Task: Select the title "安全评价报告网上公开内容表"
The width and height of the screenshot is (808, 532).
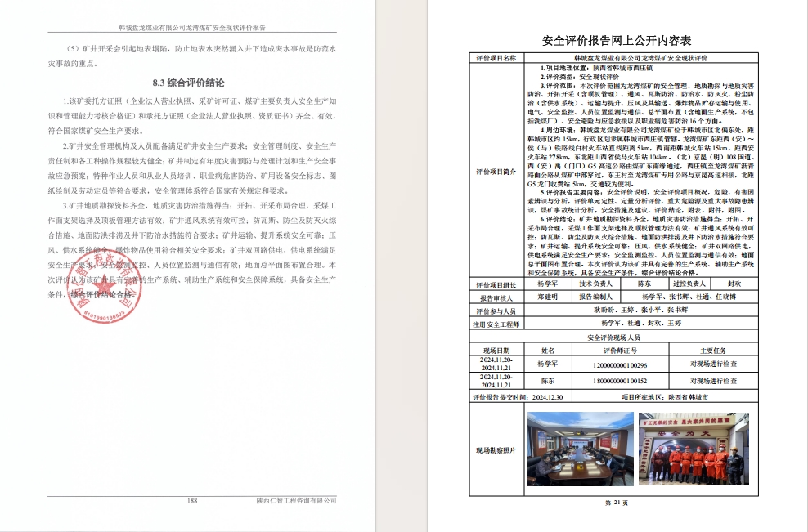Action: coord(617,41)
